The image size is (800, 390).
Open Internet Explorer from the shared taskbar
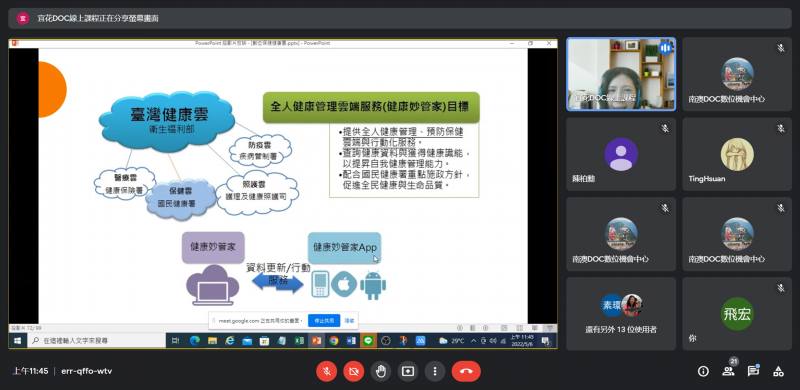point(230,340)
